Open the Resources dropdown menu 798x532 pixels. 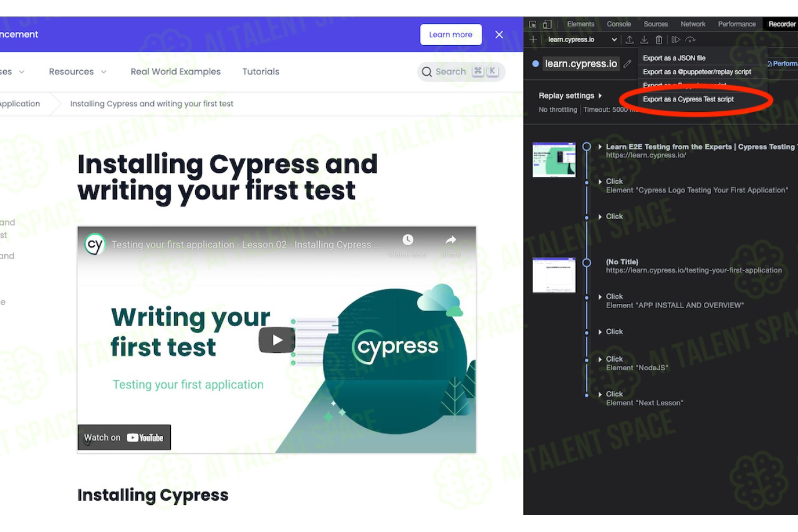pyautogui.click(x=78, y=72)
